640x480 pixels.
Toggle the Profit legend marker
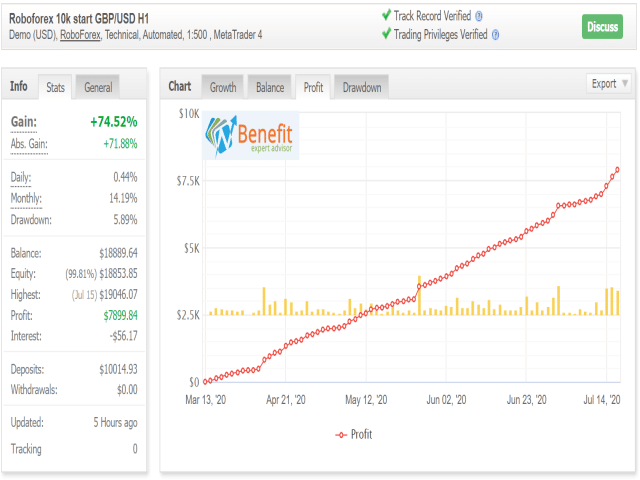coord(341,435)
